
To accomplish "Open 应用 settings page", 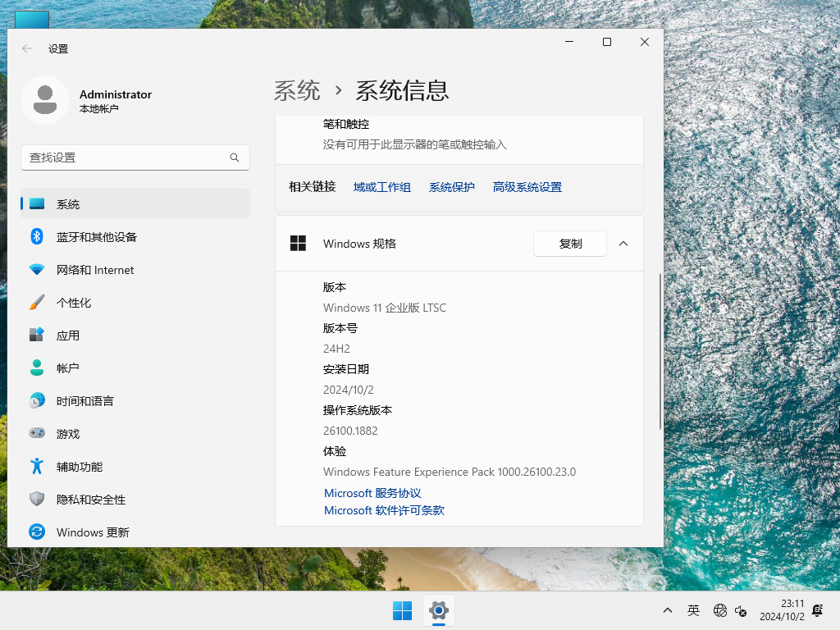I will (135, 336).
